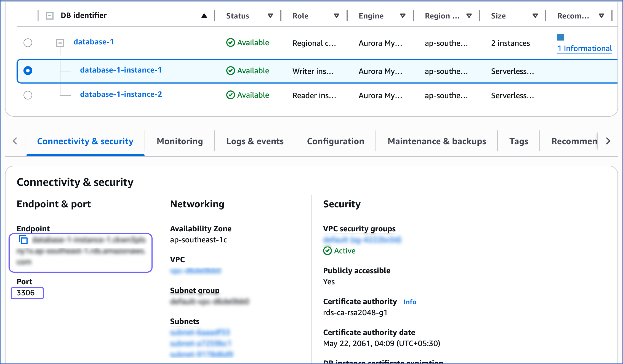
Task: Click the green Available icon for database-1-instance-2
Action: click(x=230, y=95)
